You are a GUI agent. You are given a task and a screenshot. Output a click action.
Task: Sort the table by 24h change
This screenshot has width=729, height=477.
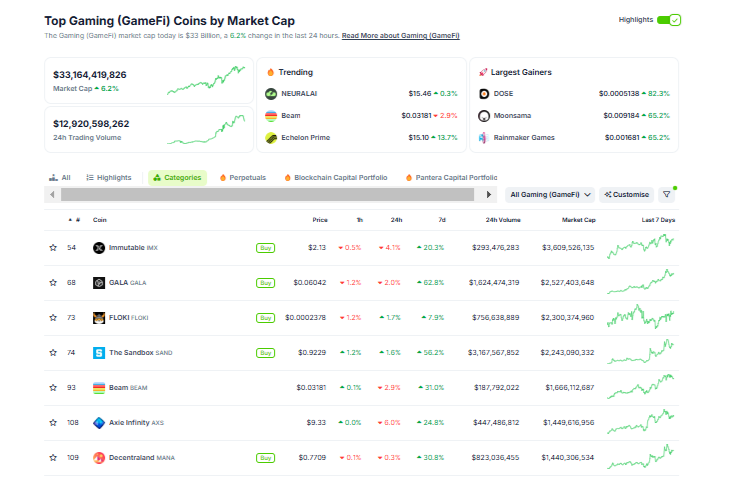pyautogui.click(x=397, y=220)
